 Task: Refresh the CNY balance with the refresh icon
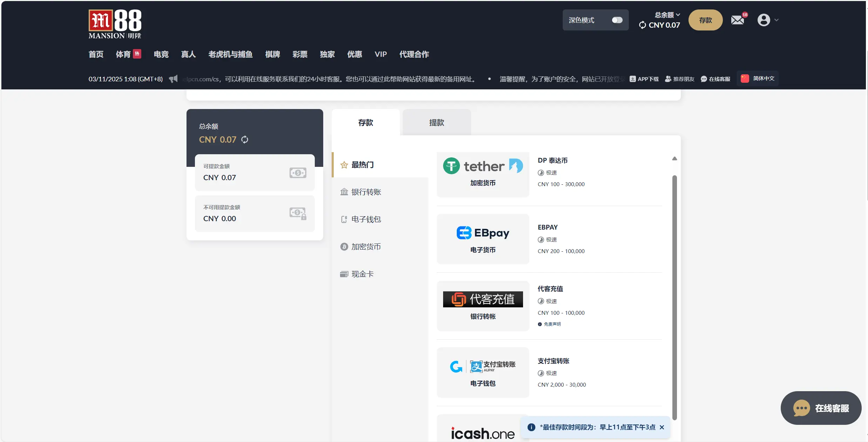pyautogui.click(x=642, y=25)
